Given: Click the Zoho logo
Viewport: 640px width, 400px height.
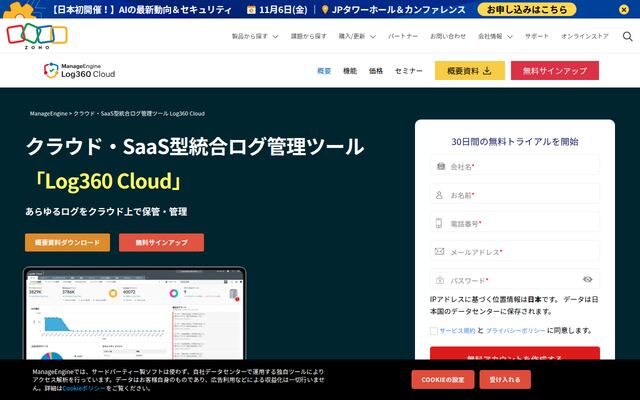Looking at the screenshot, I should (37, 36).
